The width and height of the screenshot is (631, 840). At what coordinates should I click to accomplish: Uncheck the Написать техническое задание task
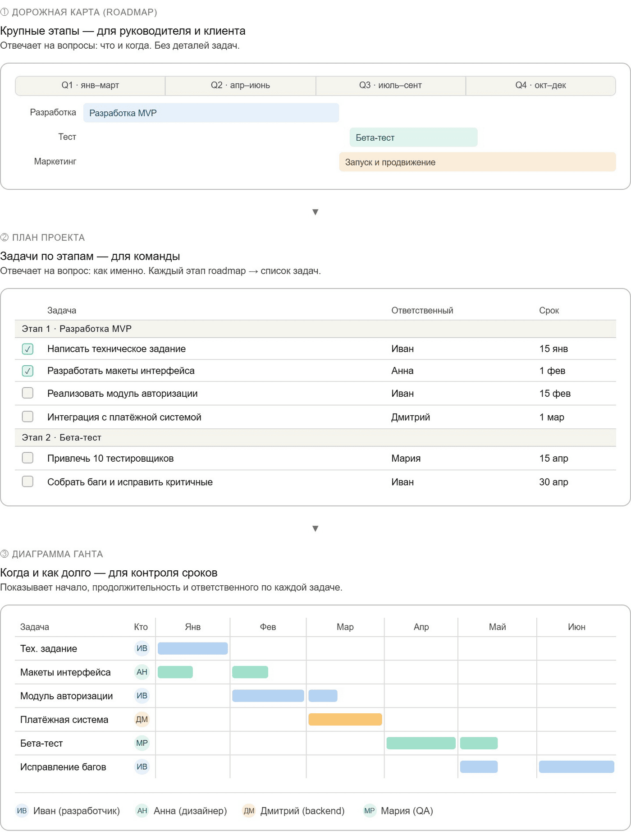tap(27, 349)
